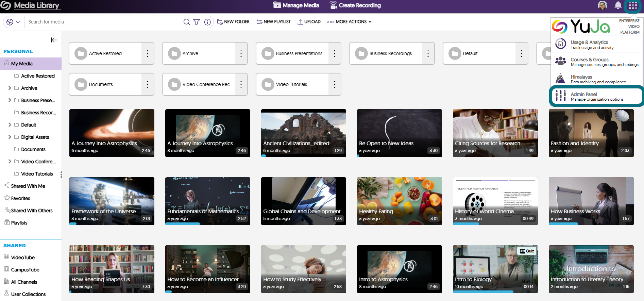Expand the Default folder in sidebar

click(x=10, y=125)
